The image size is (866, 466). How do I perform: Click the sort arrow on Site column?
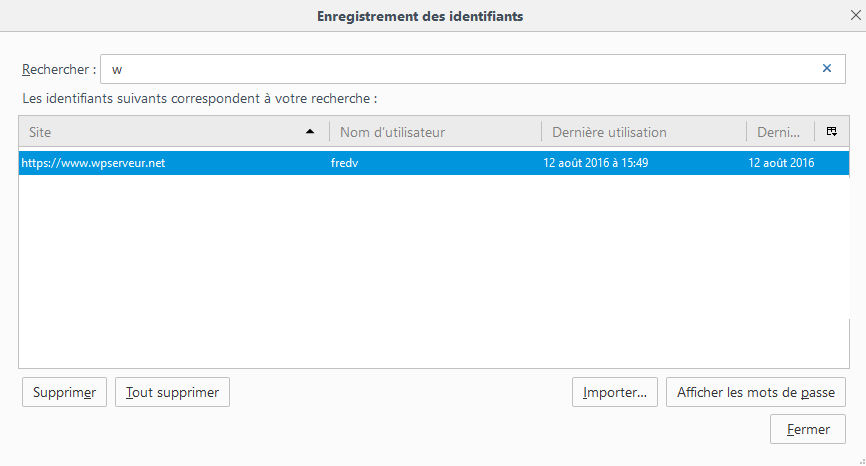coord(310,132)
